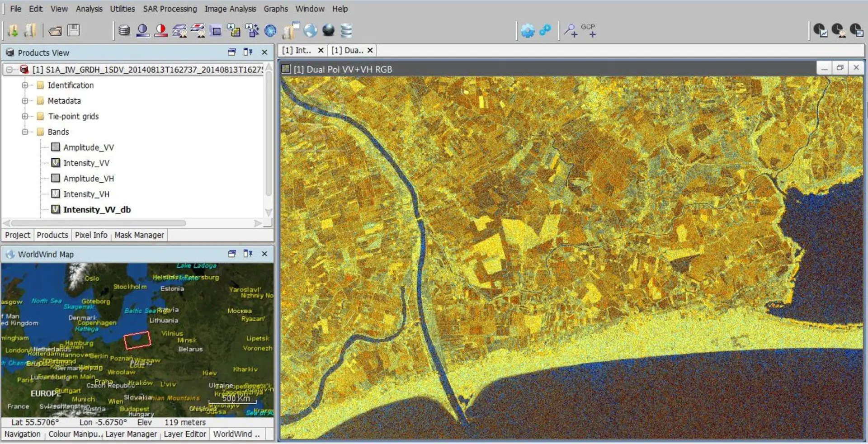This screenshot has height=444, width=868.
Task: Select the Amplitude_VV band
Action: click(x=89, y=147)
